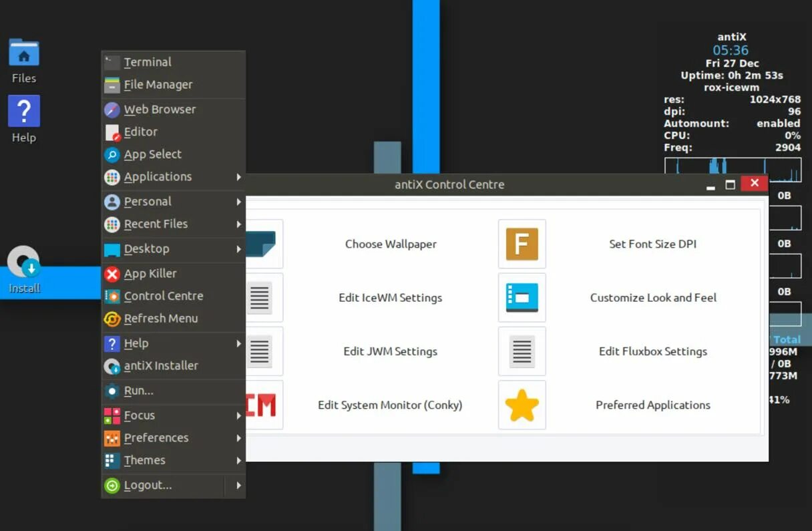
Task: Open the Files desktop folder icon
Action: pyautogui.click(x=24, y=52)
